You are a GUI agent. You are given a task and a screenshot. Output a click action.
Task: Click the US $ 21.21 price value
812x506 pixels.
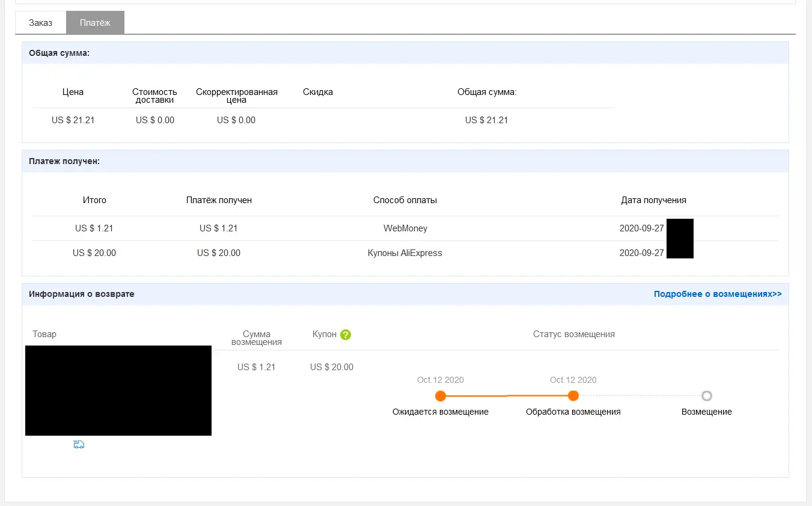[73, 120]
